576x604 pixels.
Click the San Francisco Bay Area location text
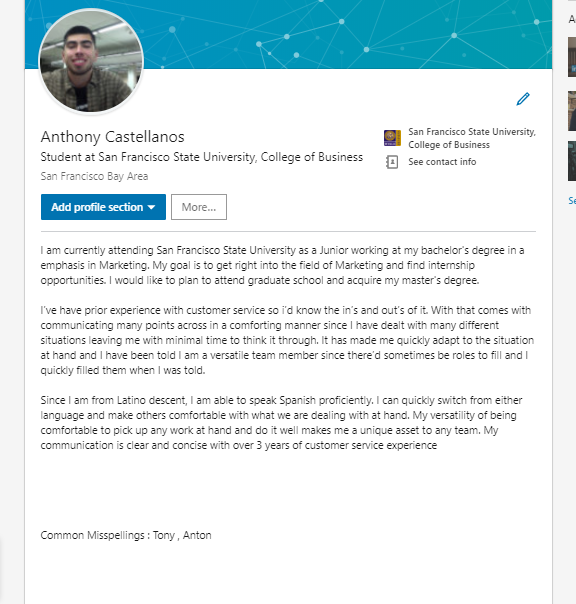pos(94,176)
